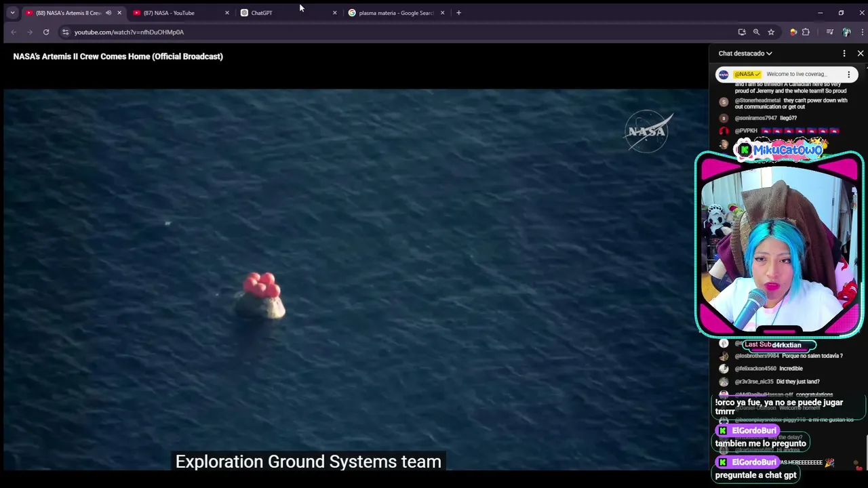View site information icon in address bar
This screenshot has width=868, height=488.
(65, 32)
